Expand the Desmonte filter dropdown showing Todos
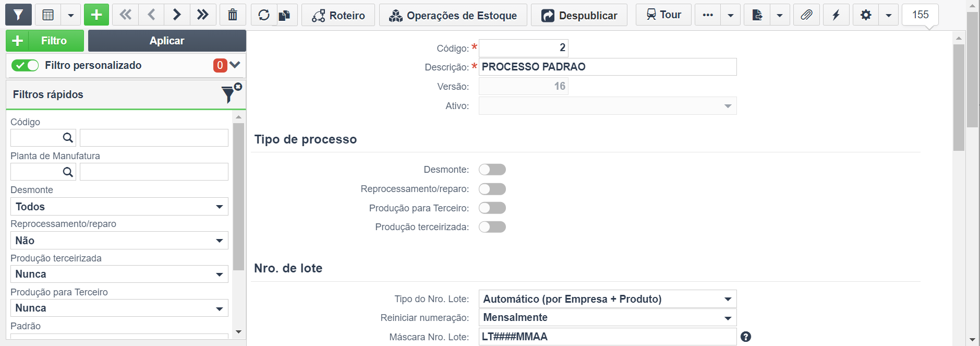Image resolution: width=980 pixels, height=346 pixels. pos(119,207)
